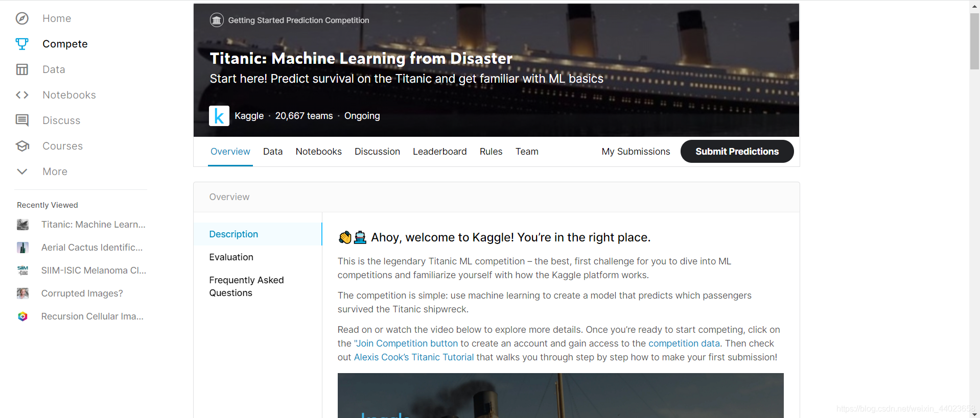Open the Leaderboard tab
The width and height of the screenshot is (980, 418).
(x=440, y=152)
